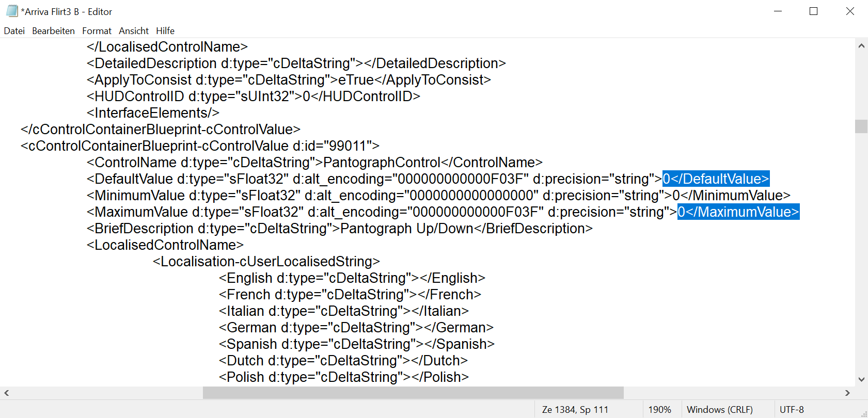
Task: Place cursor in PantographControl text
Action: point(382,163)
